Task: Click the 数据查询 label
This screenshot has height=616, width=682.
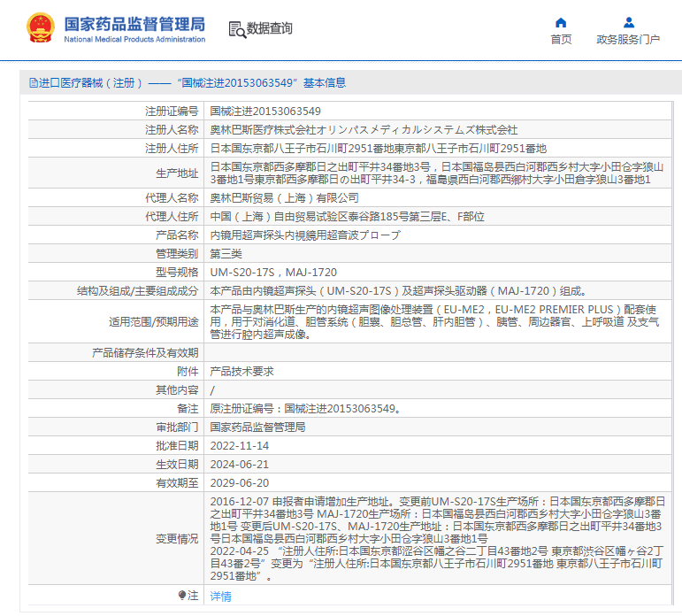Action: 269,28
